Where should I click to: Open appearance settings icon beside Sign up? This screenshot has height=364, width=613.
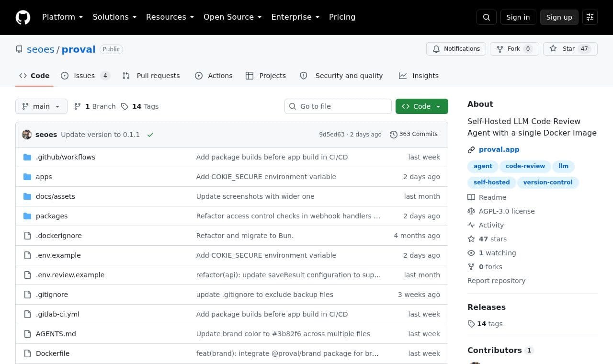(590, 17)
